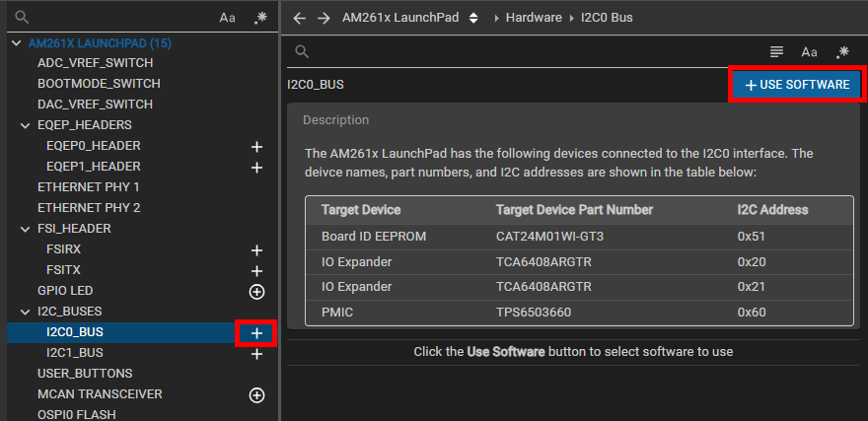
Task: Click the Use Software button
Action: [x=797, y=85]
